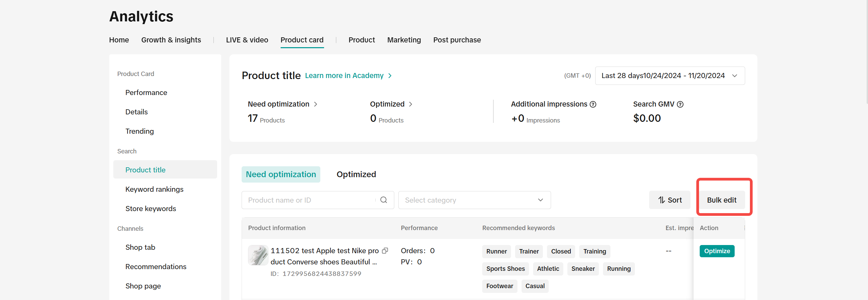Select Keyword rankings in sidebar
This screenshot has width=868, height=300.
tap(154, 189)
